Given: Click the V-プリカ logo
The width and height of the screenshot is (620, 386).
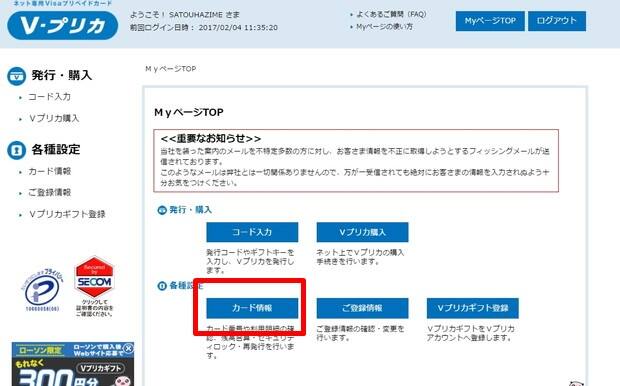Looking at the screenshot, I should click(62, 25).
